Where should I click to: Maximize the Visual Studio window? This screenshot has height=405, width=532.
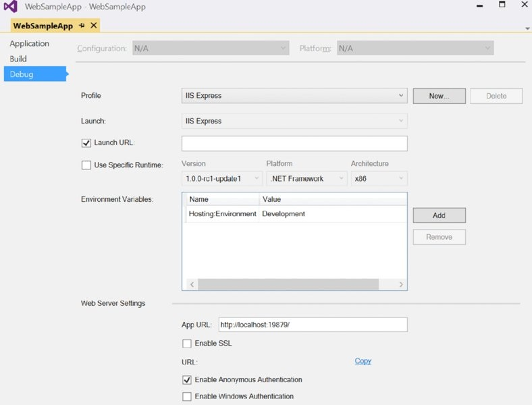pyautogui.click(x=502, y=5)
